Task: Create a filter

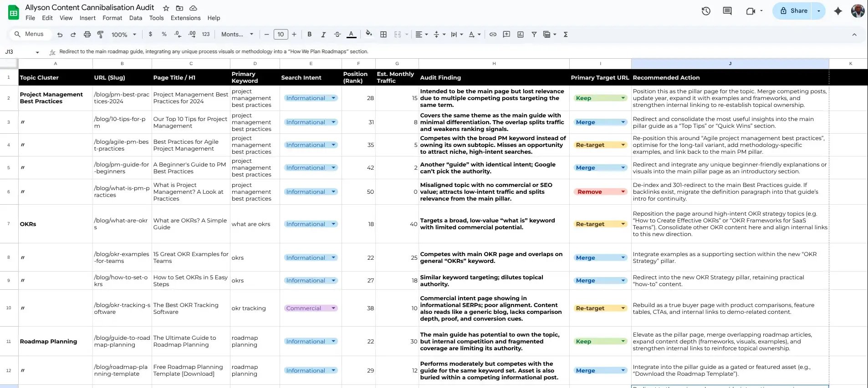Action: [x=534, y=35]
